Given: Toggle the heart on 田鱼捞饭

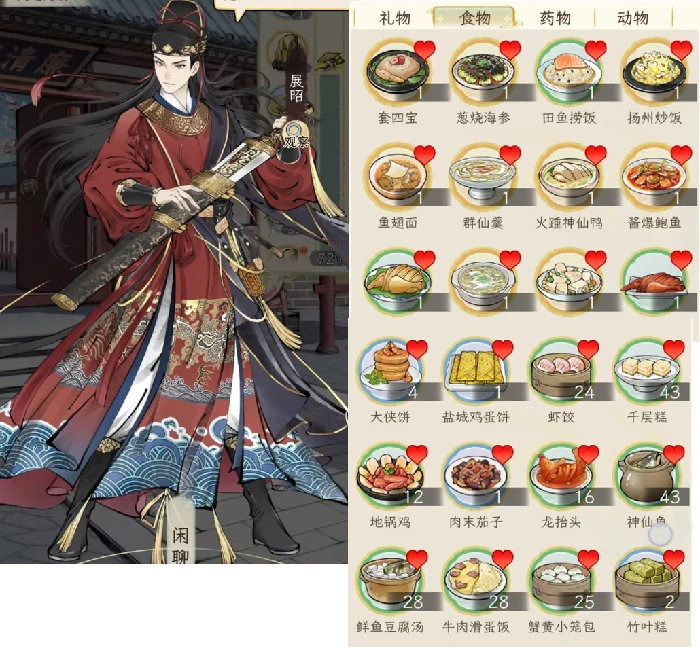Looking at the screenshot, I should 596,50.
